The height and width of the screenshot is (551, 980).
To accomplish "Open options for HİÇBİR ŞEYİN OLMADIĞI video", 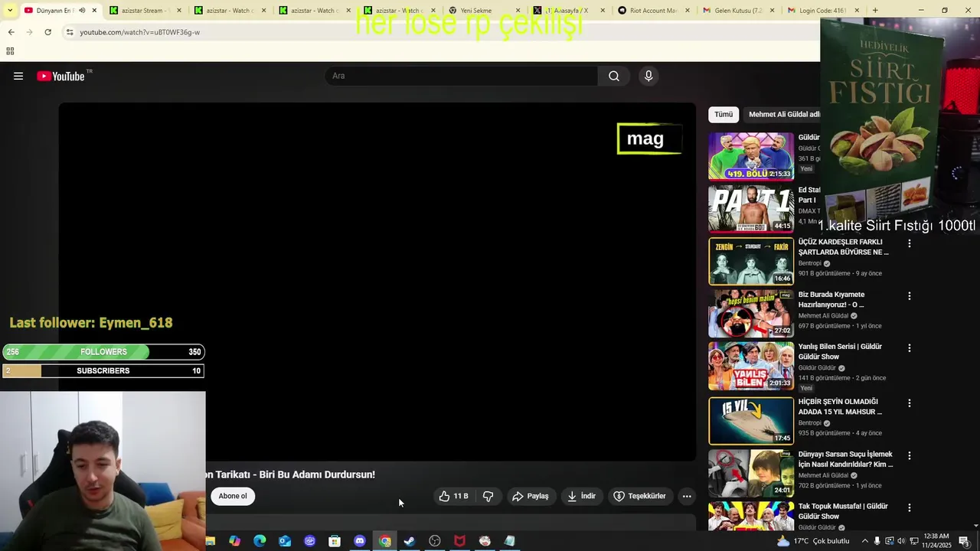I will (x=910, y=403).
